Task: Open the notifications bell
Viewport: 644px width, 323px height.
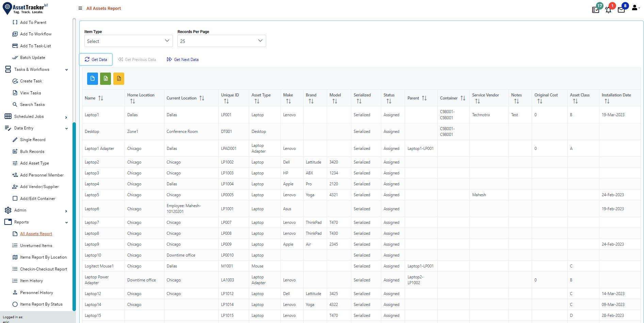Action: [608, 9]
